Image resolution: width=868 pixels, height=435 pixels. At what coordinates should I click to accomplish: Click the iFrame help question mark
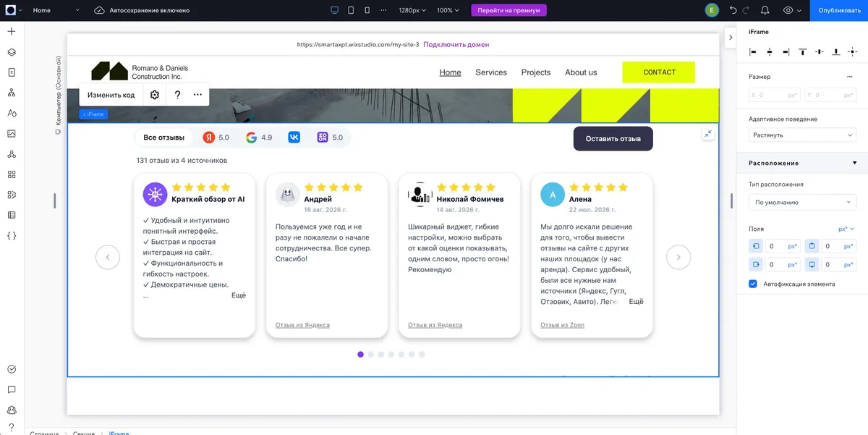coord(177,95)
